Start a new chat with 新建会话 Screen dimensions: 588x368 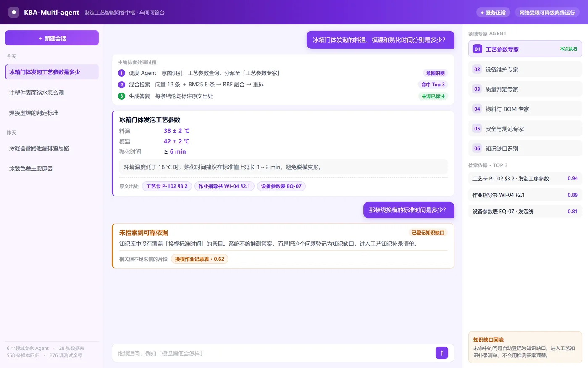point(52,38)
